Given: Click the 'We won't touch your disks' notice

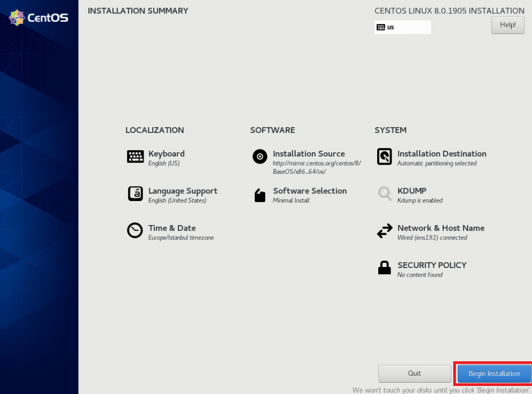Looking at the screenshot, I should click(442, 390).
